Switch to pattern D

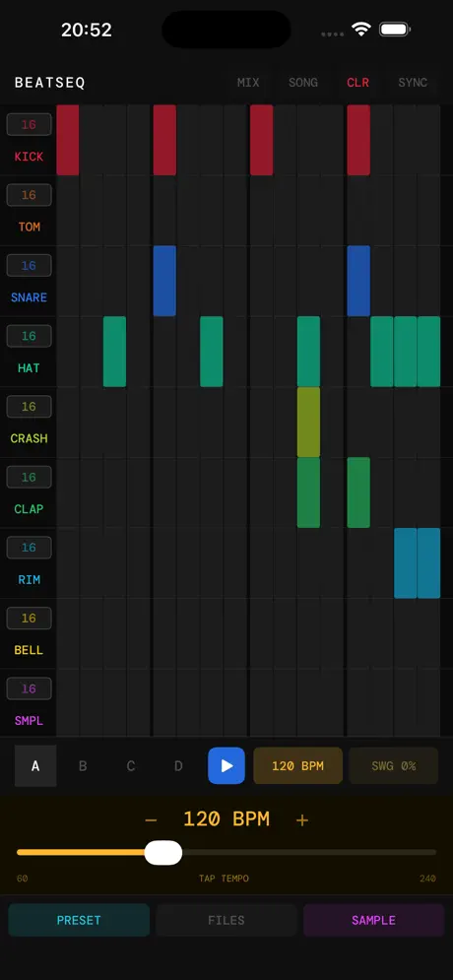178,765
